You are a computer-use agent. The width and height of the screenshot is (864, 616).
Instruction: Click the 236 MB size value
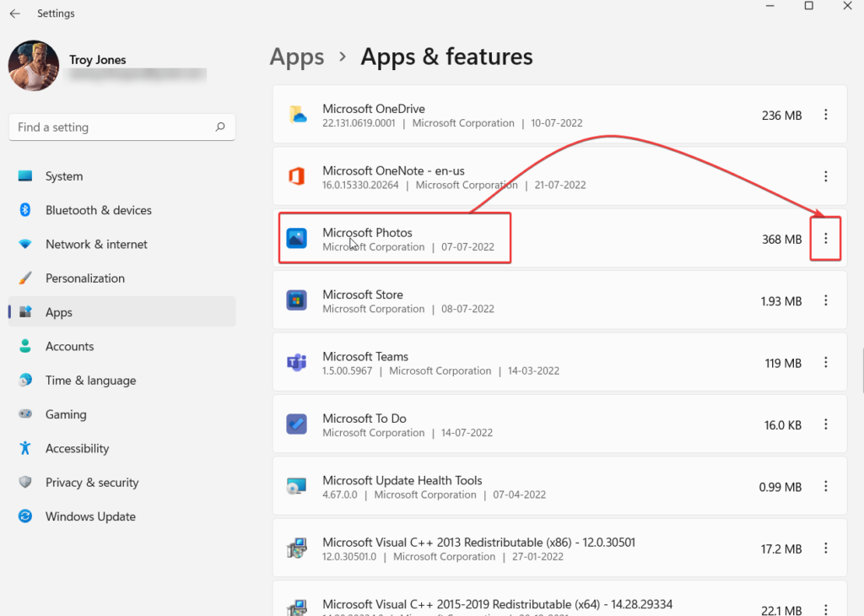click(781, 116)
